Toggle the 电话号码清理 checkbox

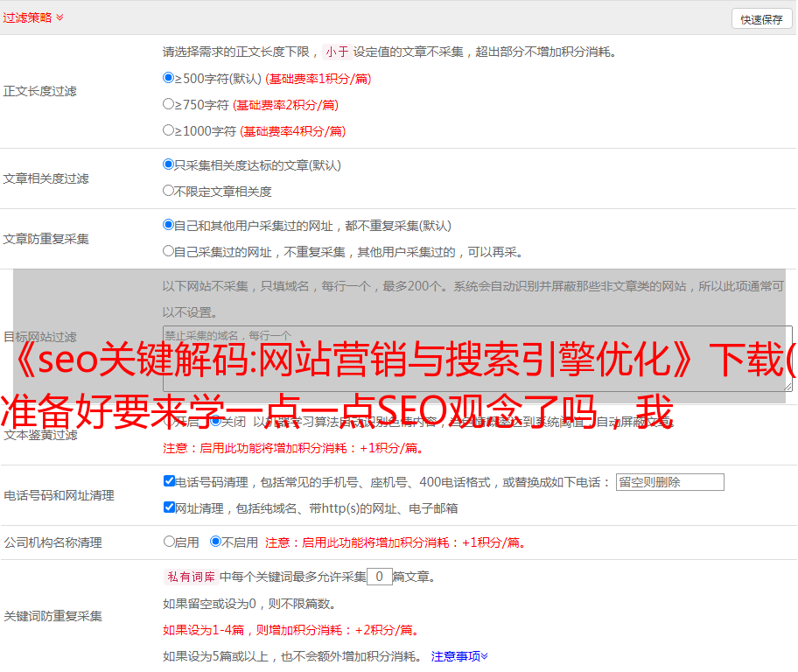[170, 481]
